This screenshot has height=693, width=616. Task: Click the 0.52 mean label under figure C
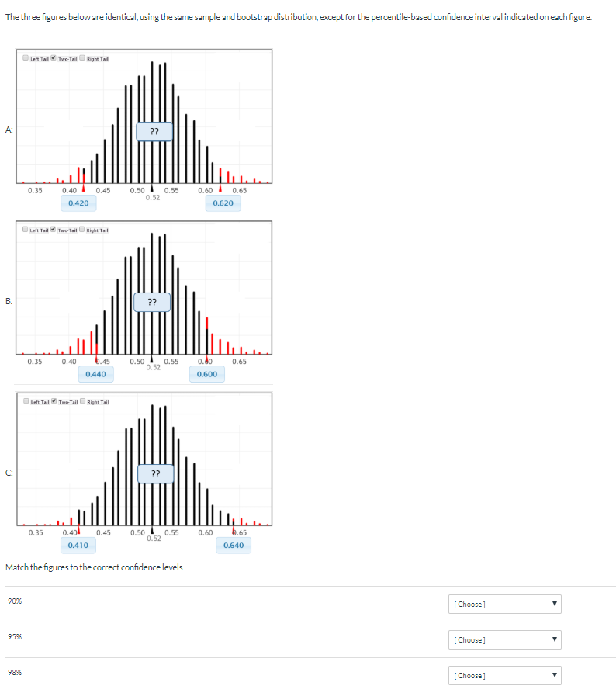(x=154, y=539)
